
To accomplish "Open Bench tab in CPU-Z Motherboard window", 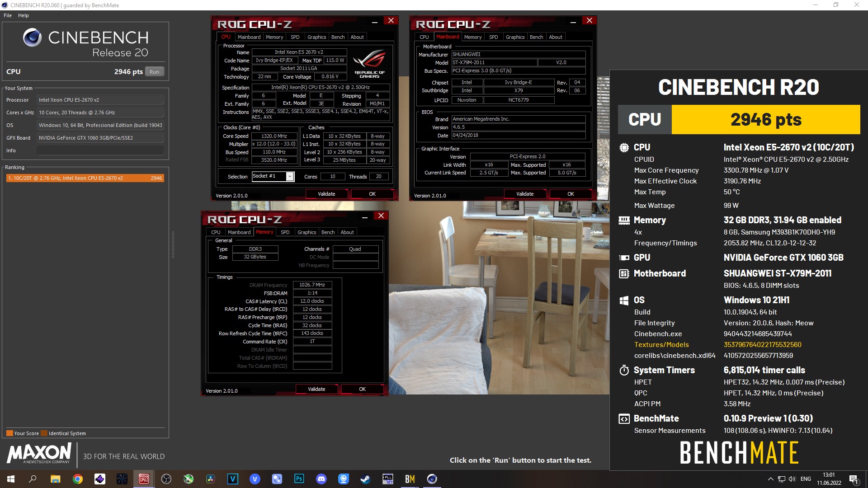I will tap(536, 37).
